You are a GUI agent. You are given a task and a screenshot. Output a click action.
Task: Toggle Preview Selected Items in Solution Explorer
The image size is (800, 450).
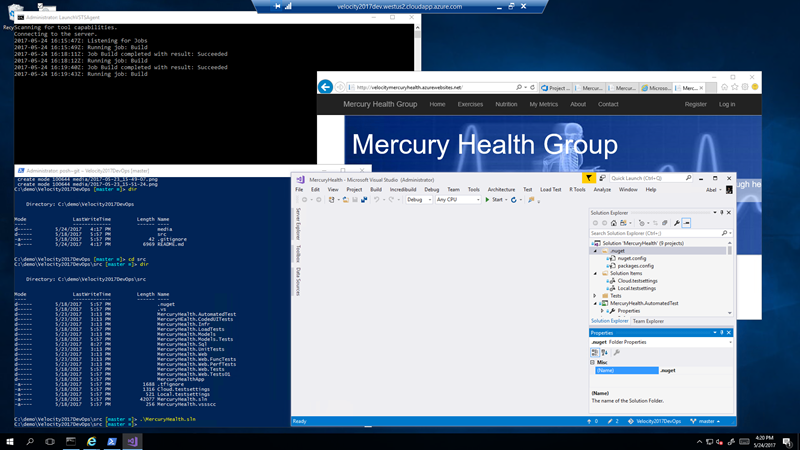686,223
